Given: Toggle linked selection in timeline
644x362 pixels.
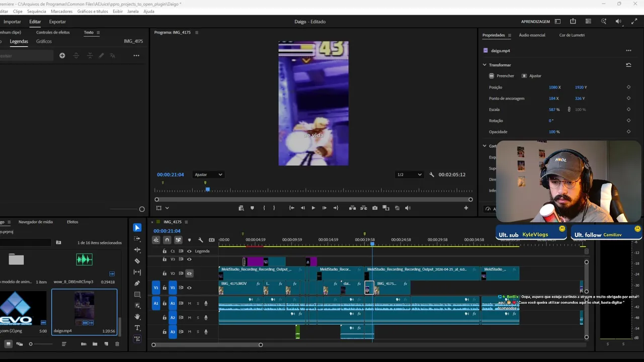Looking at the screenshot, I should pyautogui.click(x=178, y=240).
